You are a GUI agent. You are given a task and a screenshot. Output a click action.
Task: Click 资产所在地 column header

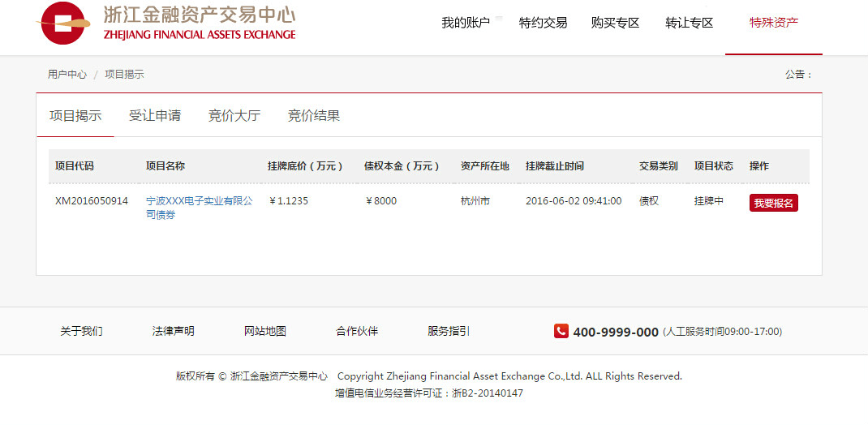(x=485, y=166)
